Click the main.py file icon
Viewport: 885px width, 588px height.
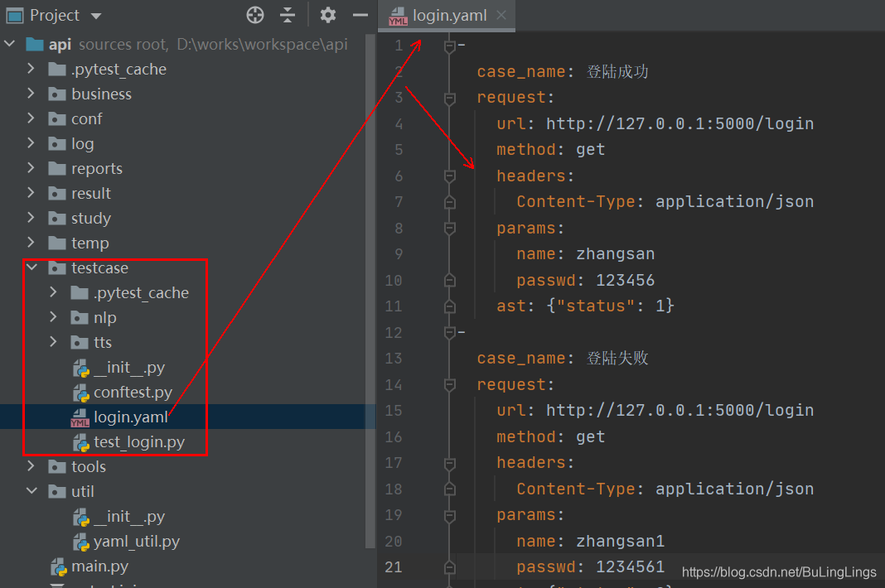coord(59,566)
